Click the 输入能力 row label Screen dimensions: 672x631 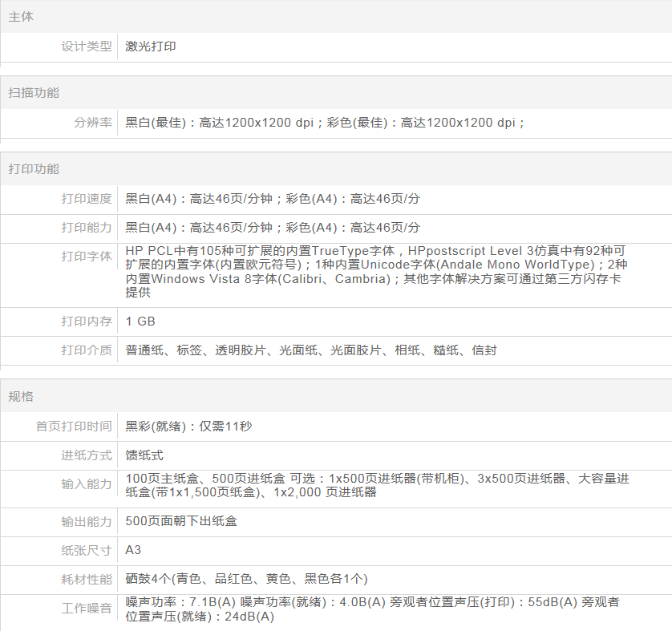coord(87,484)
